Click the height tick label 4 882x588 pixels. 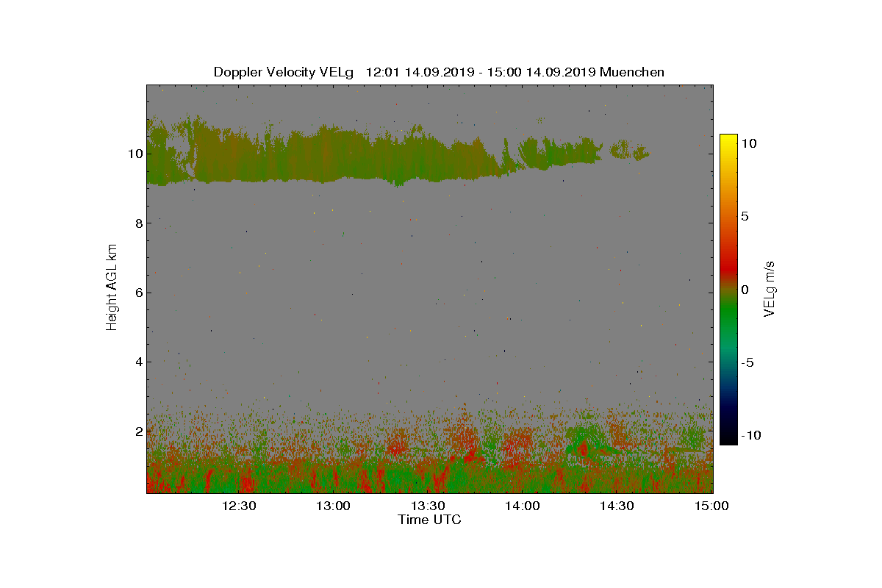(137, 362)
